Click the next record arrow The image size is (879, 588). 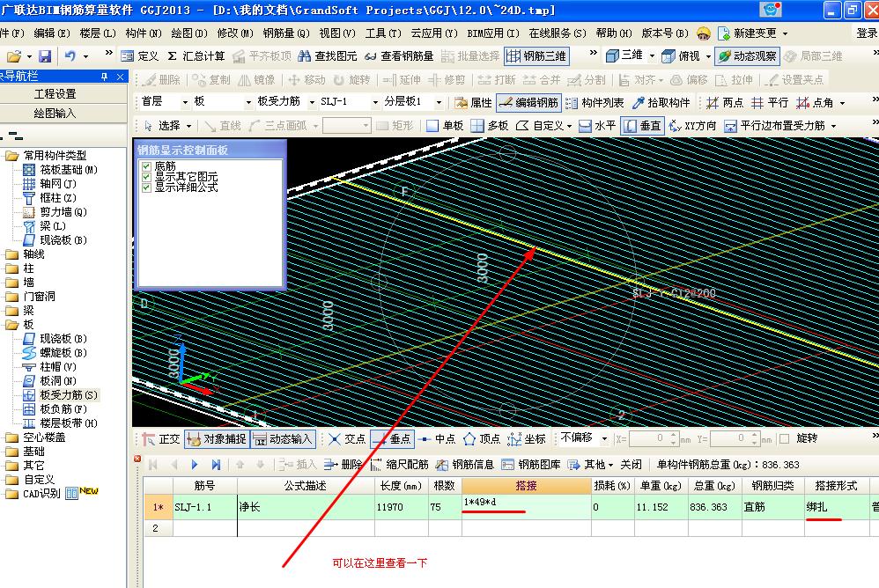(195, 464)
